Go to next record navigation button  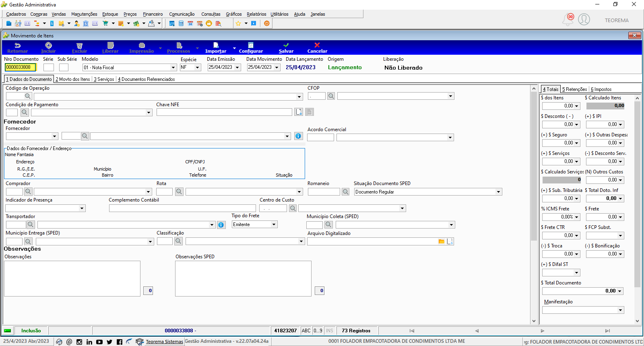[543, 331]
